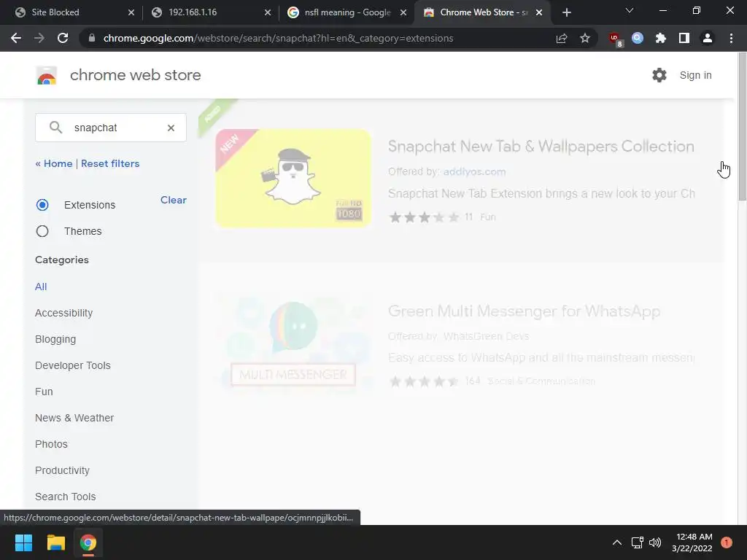Screen dimensions: 747x560
Task: Open the Chrome profile avatar
Action: coord(708,38)
